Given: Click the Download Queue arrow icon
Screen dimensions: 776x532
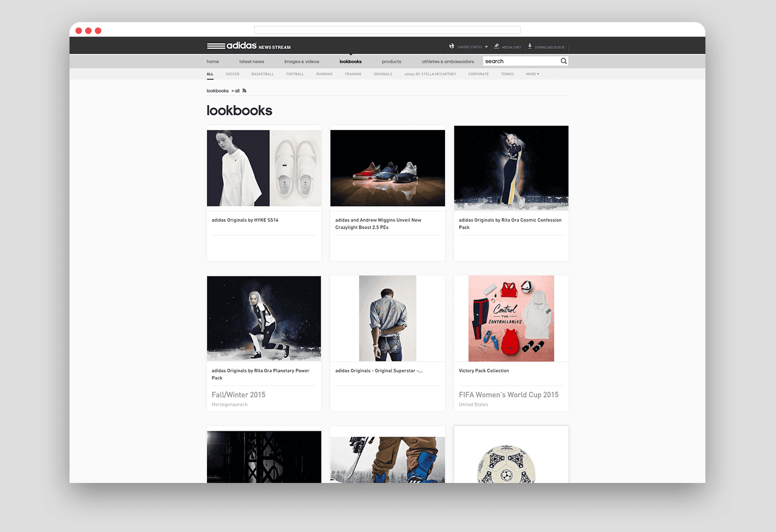Looking at the screenshot, I should (x=530, y=46).
